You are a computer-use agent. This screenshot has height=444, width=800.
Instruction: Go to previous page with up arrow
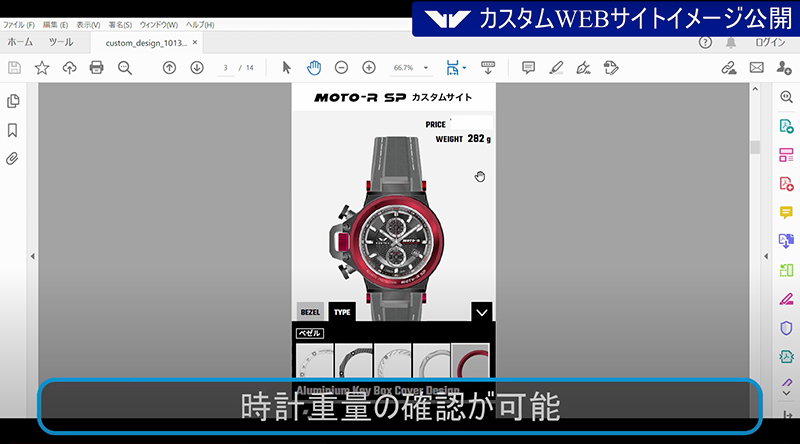coord(169,67)
